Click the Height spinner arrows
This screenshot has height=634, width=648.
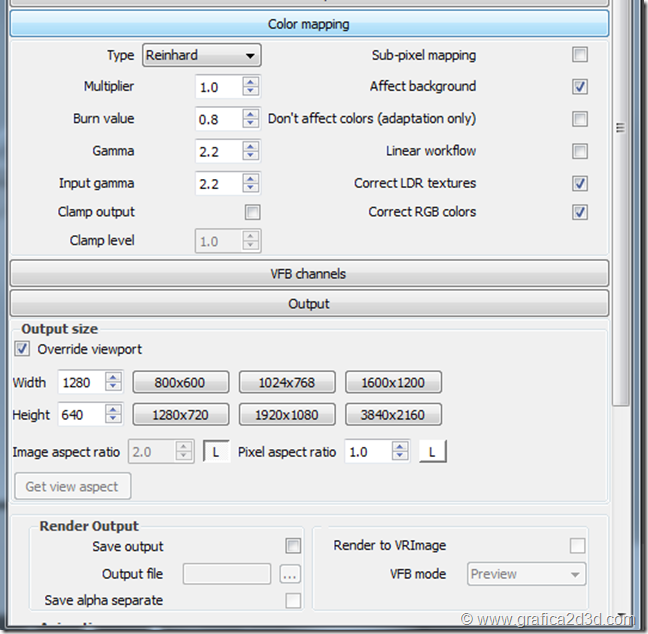point(113,414)
